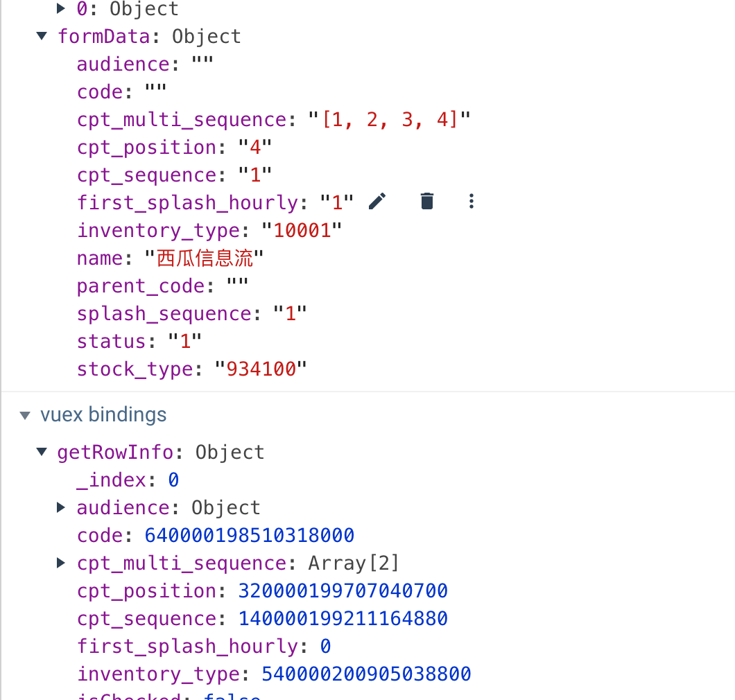Select the inventory_type value 10001
The width and height of the screenshot is (735, 700).
pyautogui.click(x=301, y=231)
